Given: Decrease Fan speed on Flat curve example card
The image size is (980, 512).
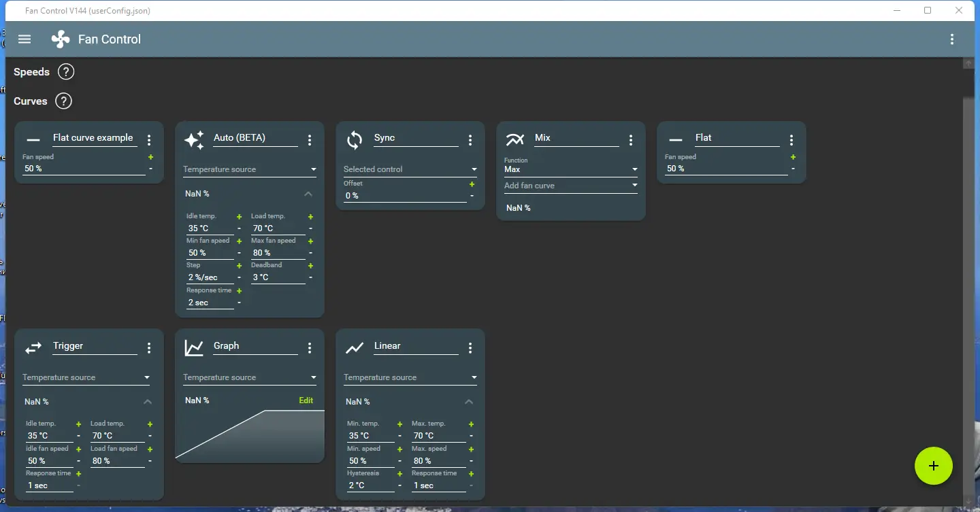Looking at the screenshot, I should click(x=150, y=169).
